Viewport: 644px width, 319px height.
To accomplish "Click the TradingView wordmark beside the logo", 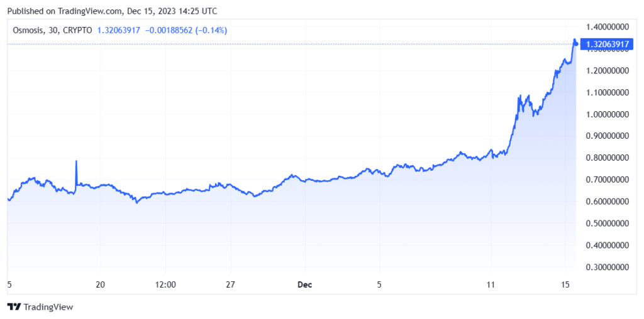I will pos(48,307).
